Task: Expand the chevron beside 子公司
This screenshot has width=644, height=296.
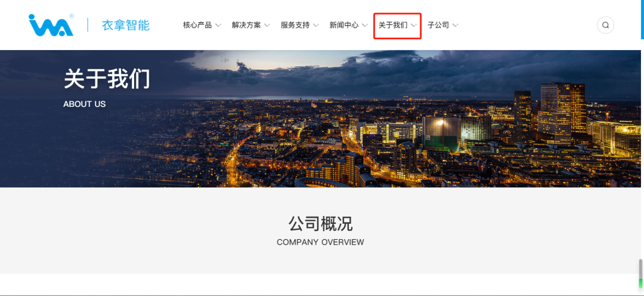Action: [x=455, y=26]
